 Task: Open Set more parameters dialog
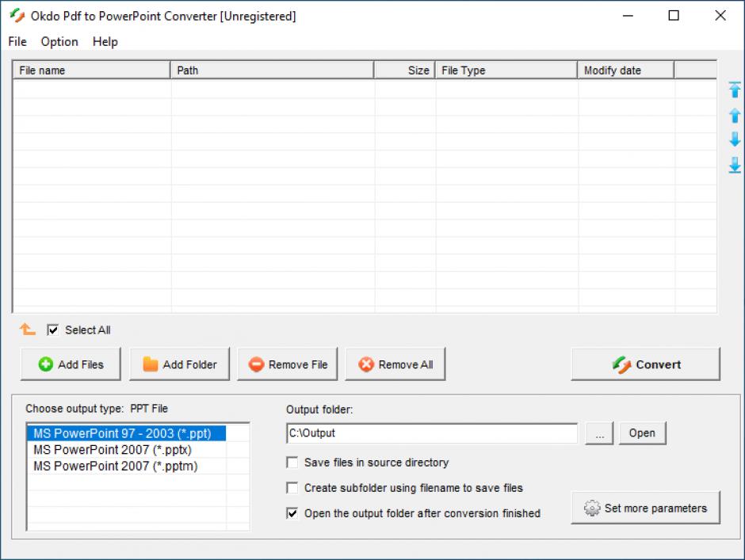click(x=646, y=508)
